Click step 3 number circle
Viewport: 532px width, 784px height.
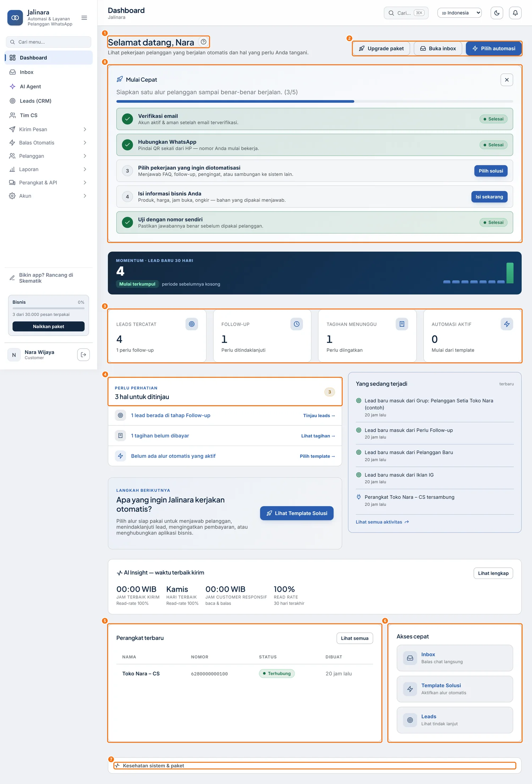coord(127,171)
